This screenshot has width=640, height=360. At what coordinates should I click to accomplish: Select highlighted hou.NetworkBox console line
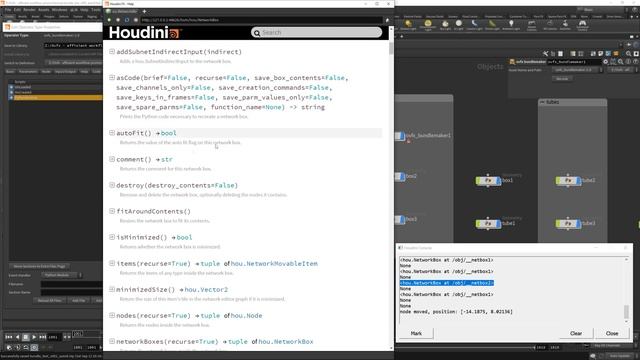coord(447,283)
